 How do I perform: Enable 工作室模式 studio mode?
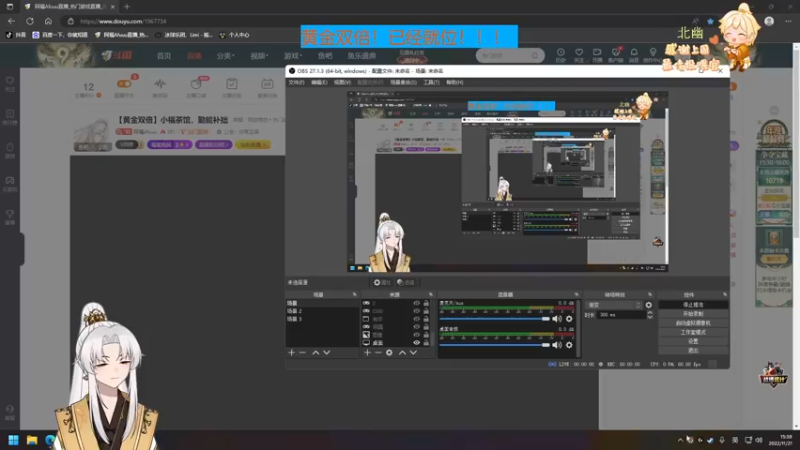click(693, 332)
